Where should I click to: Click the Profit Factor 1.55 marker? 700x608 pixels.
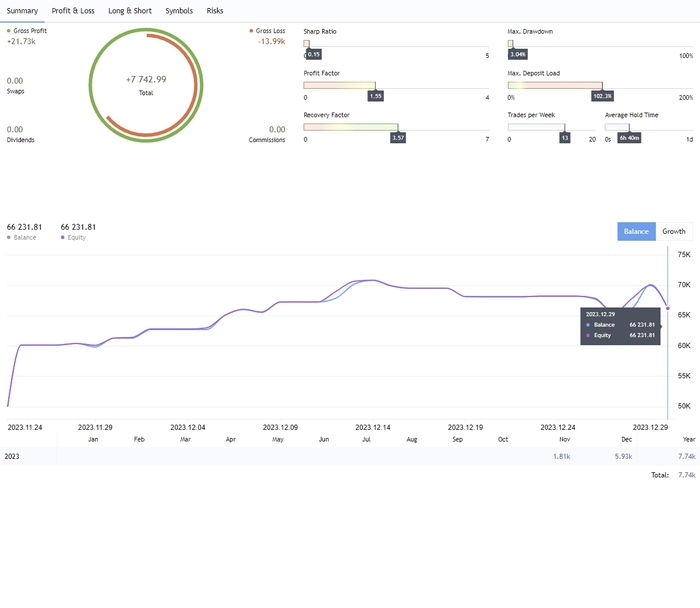(375, 96)
